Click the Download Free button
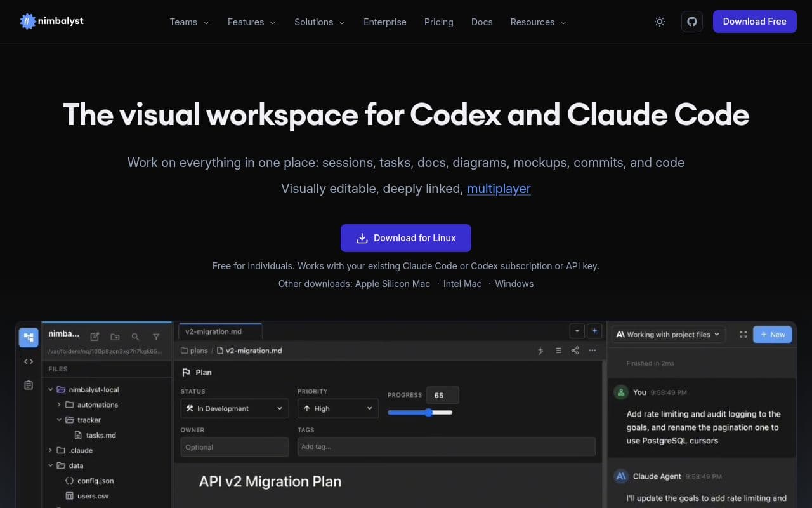 (x=754, y=22)
